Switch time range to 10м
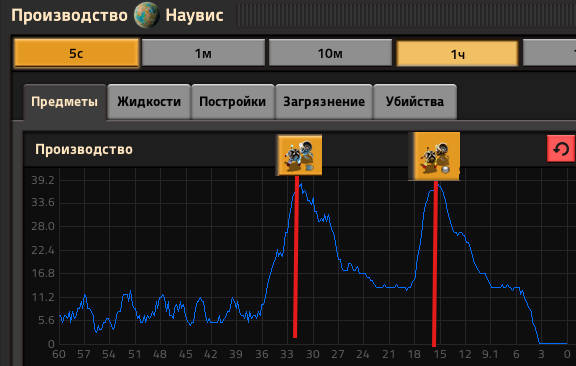This screenshot has height=366, width=576. 330,53
